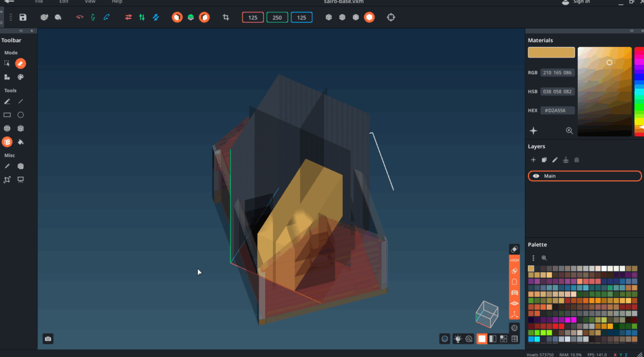Pick the Box cube tool
This screenshot has height=357, width=644.
point(20,129)
